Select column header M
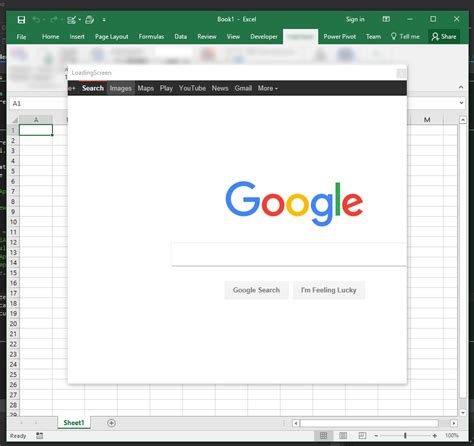The height and width of the screenshot is (446, 474). (427, 120)
